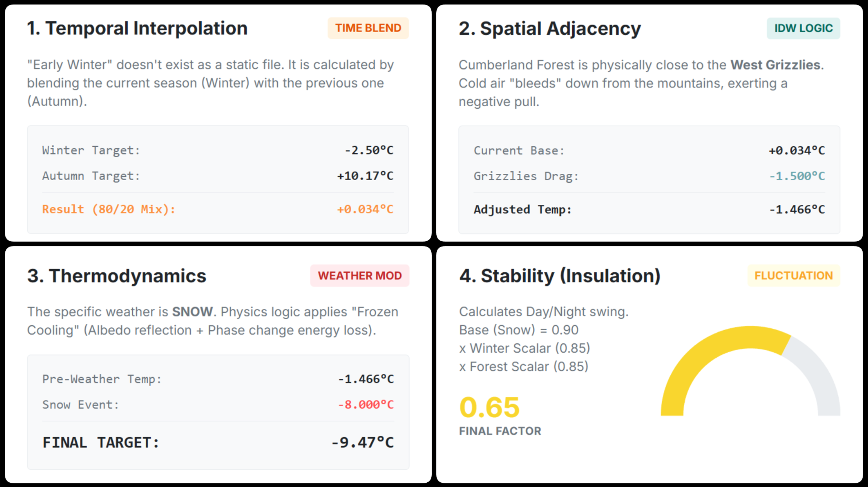This screenshot has width=868, height=487.
Task: Select the Autumn Target value +10.17°C
Action: 365,176
